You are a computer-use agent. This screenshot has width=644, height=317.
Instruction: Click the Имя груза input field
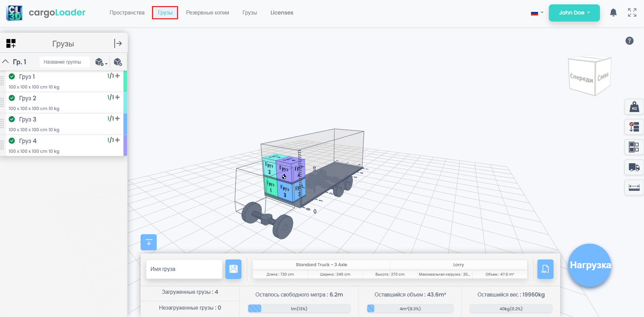pyautogui.click(x=184, y=269)
